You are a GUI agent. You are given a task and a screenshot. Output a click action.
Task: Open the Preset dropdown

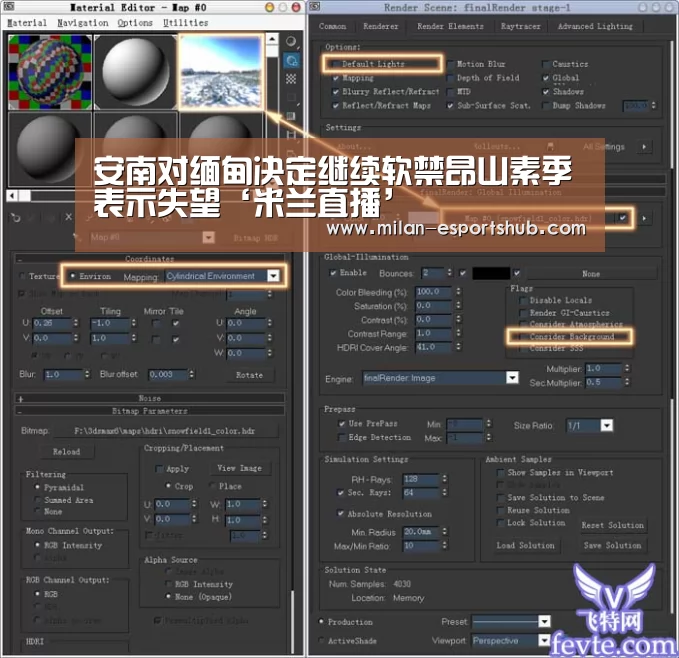[x=544, y=622]
